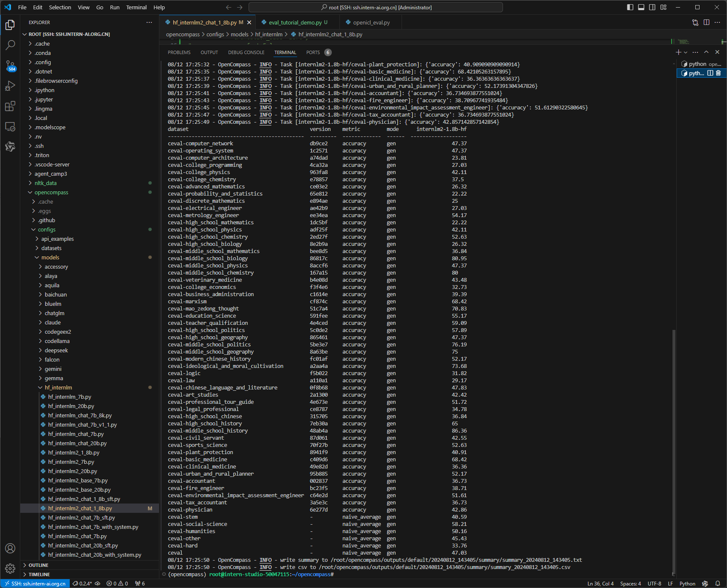Open Source Control view with 504 badge
Image resolution: width=727 pixels, height=588 pixels.
(x=10, y=65)
